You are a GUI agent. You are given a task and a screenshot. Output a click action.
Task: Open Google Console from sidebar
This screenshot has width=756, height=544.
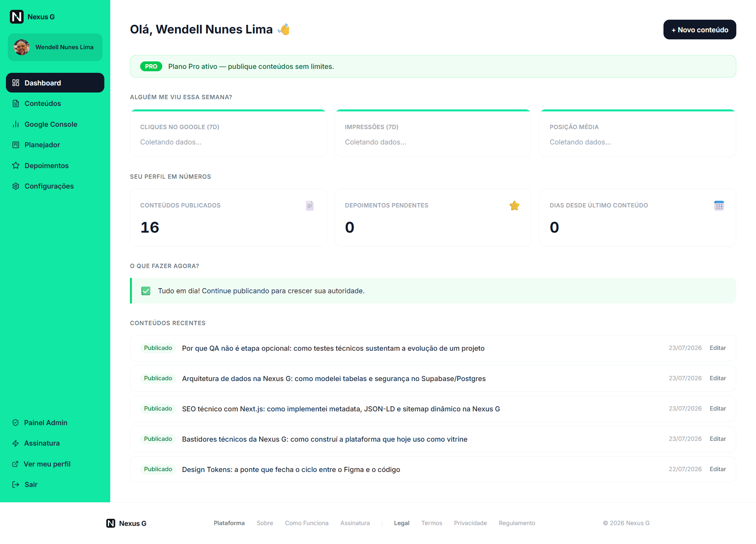(x=55, y=124)
